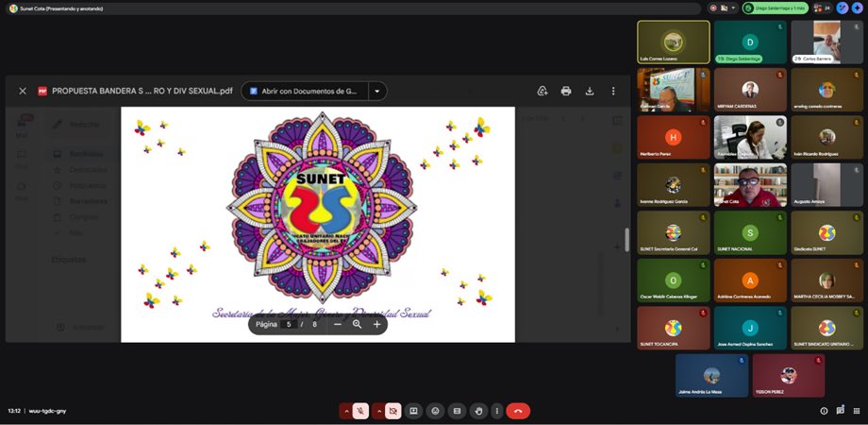Open the chat panel
The image size is (868, 425).
tap(841, 410)
